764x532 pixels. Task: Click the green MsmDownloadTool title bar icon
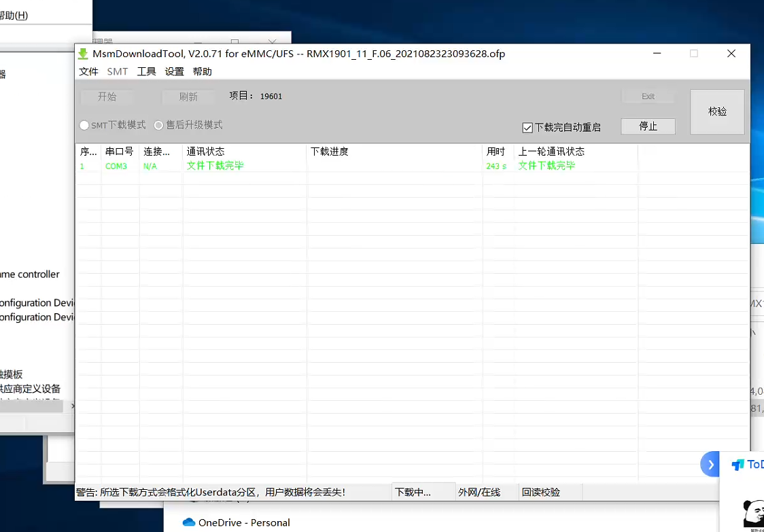84,54
